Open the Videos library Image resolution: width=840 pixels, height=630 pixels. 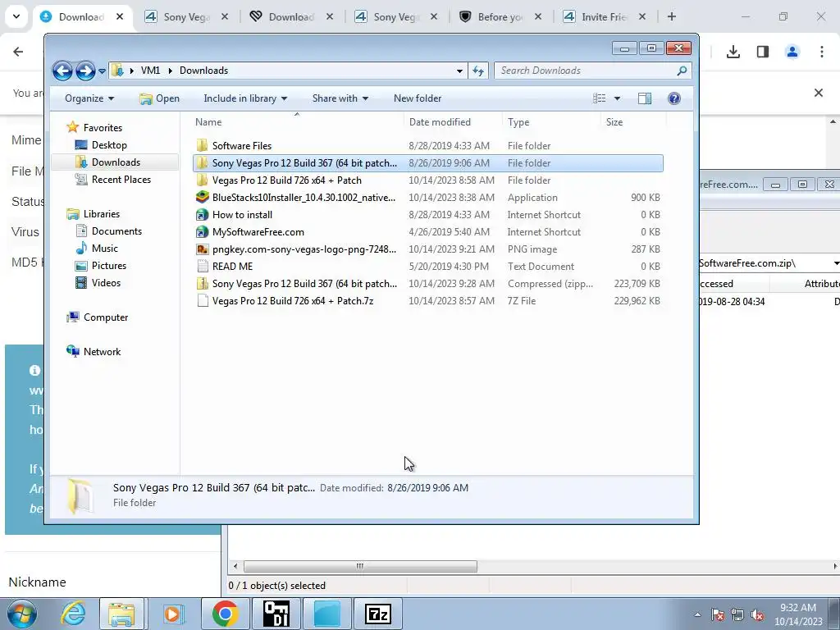point(106,283)
